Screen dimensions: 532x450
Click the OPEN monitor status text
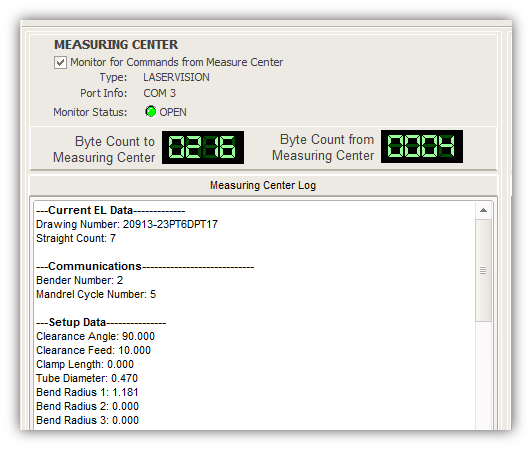(x=173, y=112)
